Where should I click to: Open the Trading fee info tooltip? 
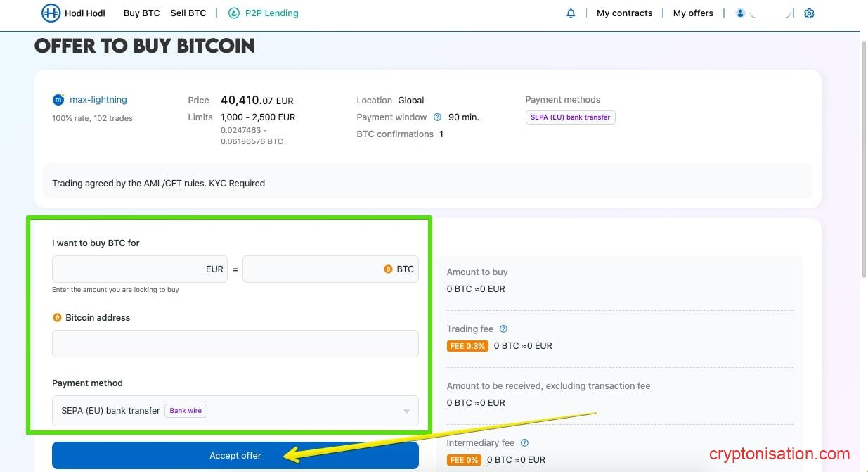pyautogui.click(x=503, y=329)
